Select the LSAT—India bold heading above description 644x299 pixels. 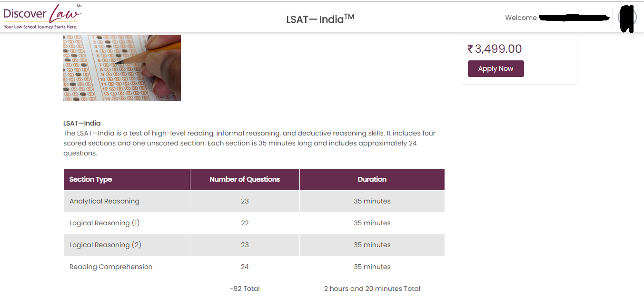coord(81,123)
